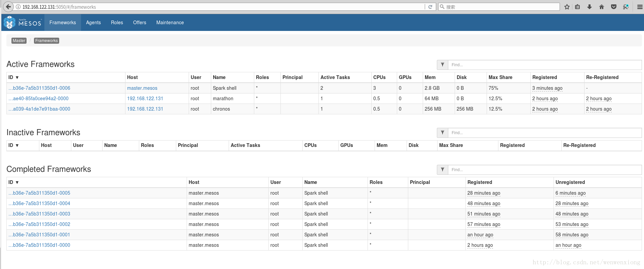Open completed framework …b36e-7a5b311350d1-0001
The image size is (644, 269).
click(39, 235)
